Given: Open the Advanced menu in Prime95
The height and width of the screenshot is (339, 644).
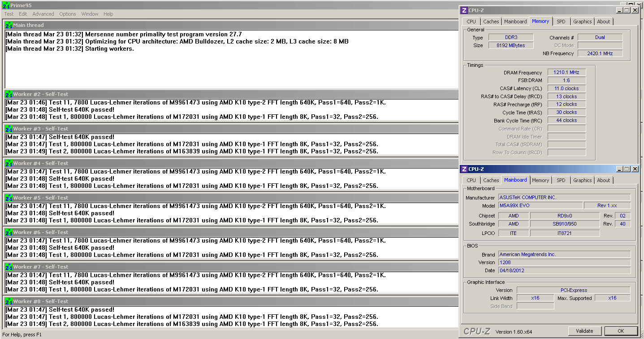Looking at the screenshot, I should 43,14.
